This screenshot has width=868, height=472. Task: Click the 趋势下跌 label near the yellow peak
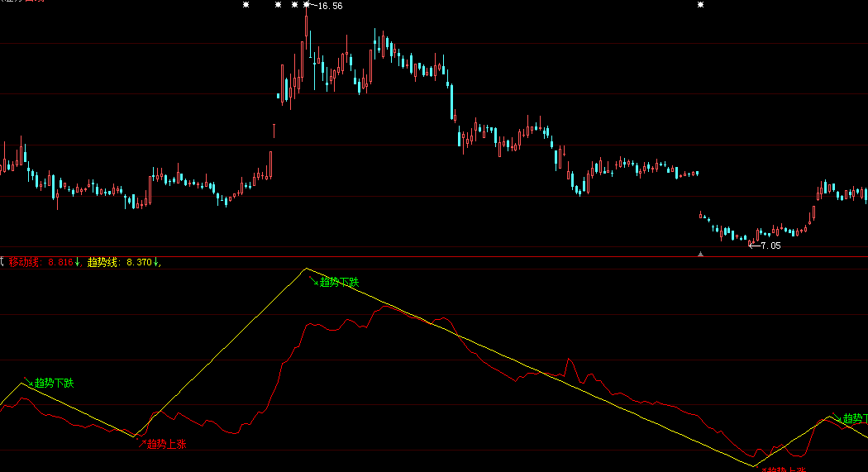pyautogui.click(x=340, y=282)
